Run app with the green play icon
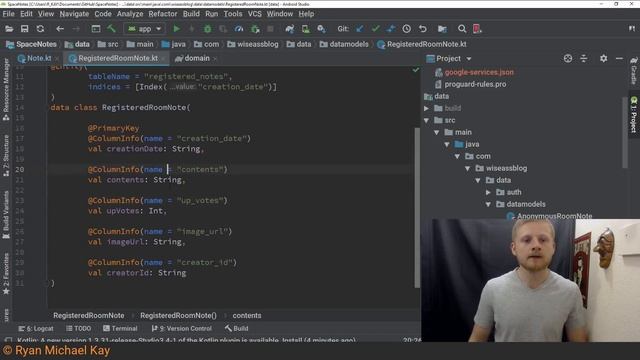Screen dimensions: 640x360 tap(177, 29)
